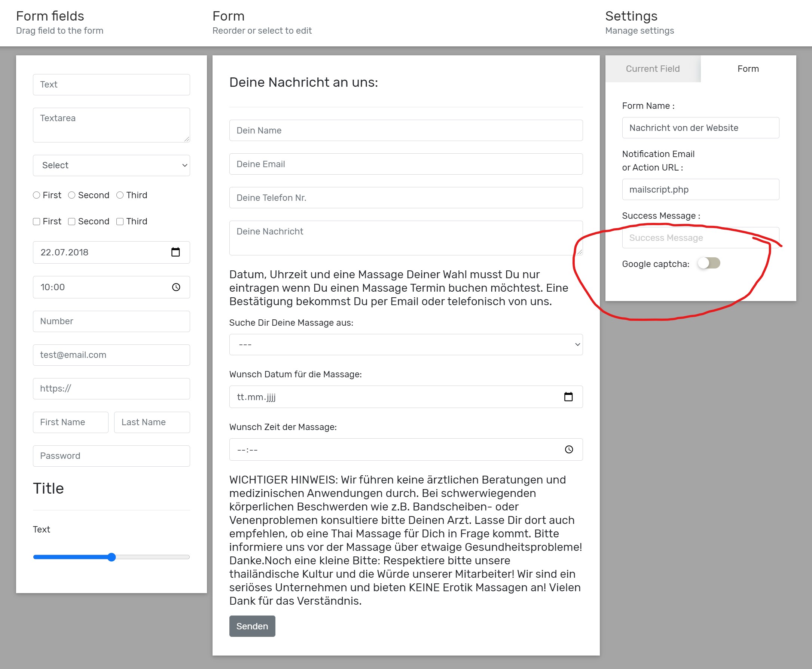The image size is (812, 669).
Task: Click the blue range slider handle
Action: [112, 557]
